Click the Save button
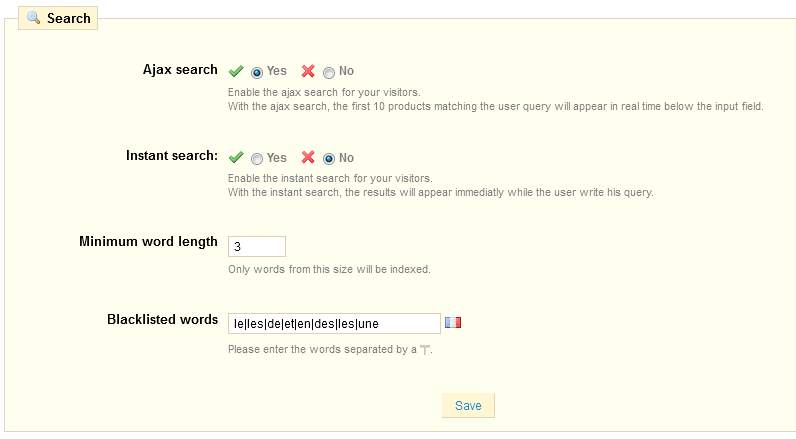Screen dimensions: 796x439 (468, 406)
